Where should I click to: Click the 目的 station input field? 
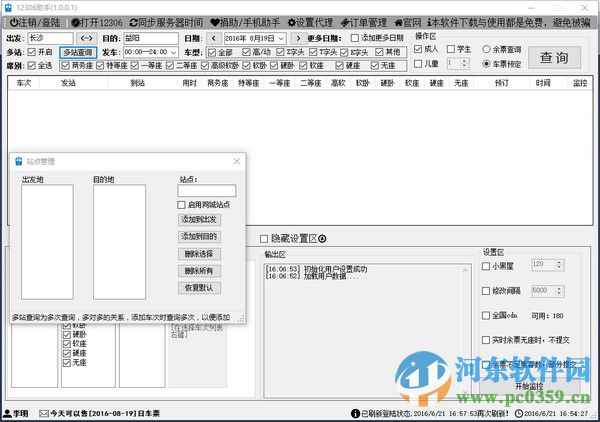pos(151,38)
